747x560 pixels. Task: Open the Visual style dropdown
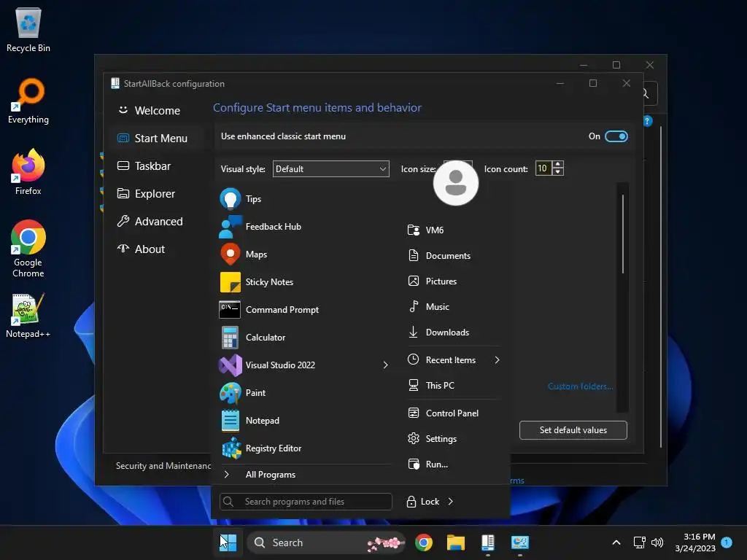[x=330, y=169]
